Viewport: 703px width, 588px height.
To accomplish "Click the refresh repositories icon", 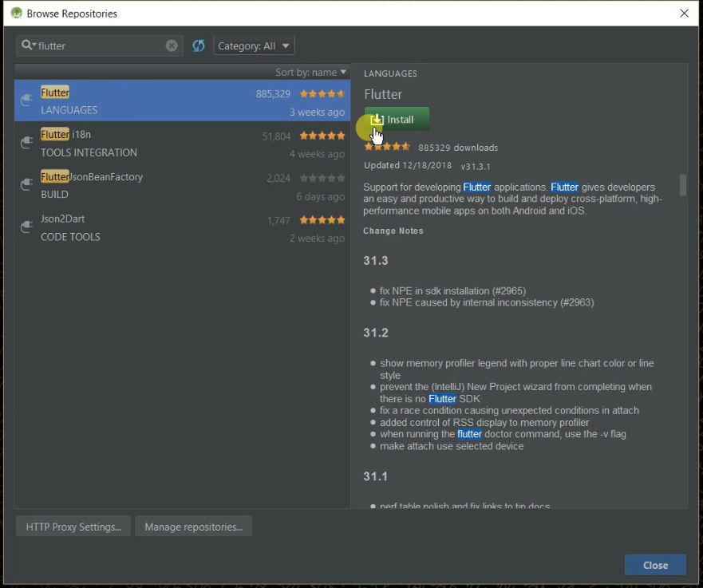I will [197, 45].
